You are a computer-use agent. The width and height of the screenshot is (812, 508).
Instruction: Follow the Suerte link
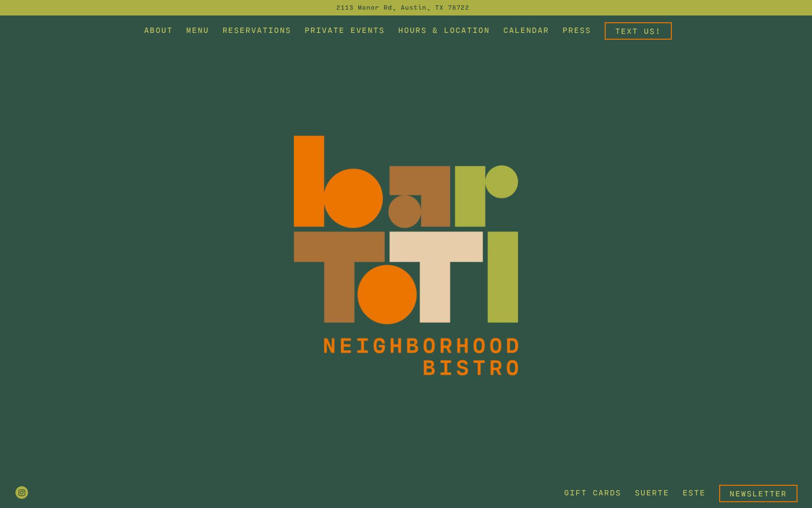click(652, 493)
